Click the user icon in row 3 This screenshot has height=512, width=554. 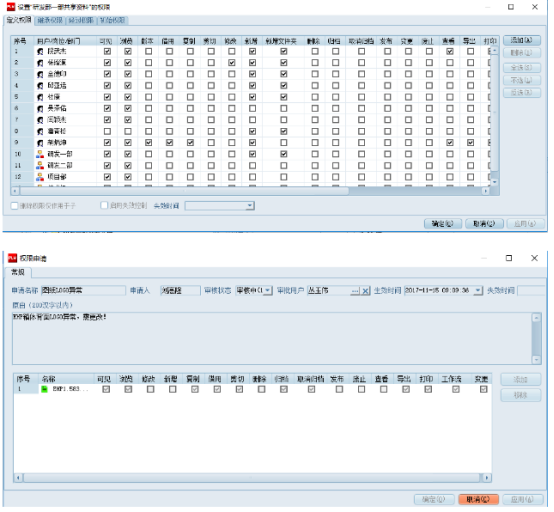tap(40, 75)
